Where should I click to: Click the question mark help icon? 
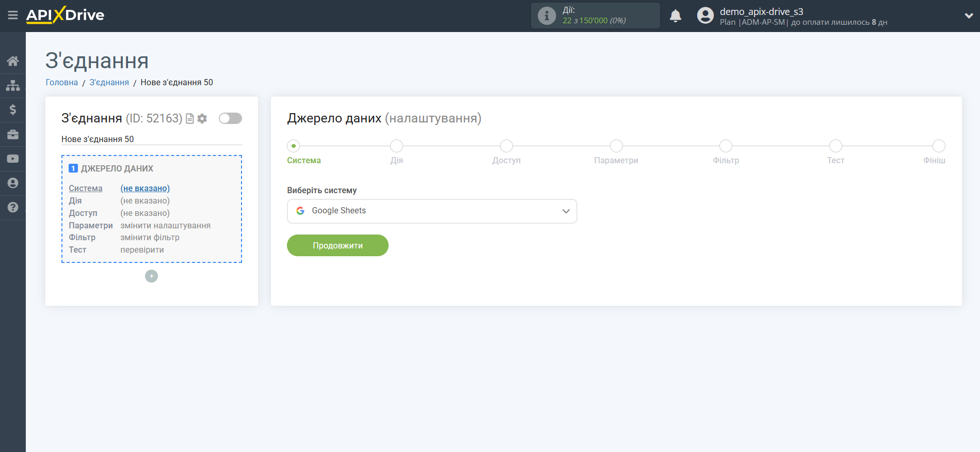pyautogui.click(x=13, y=207)
